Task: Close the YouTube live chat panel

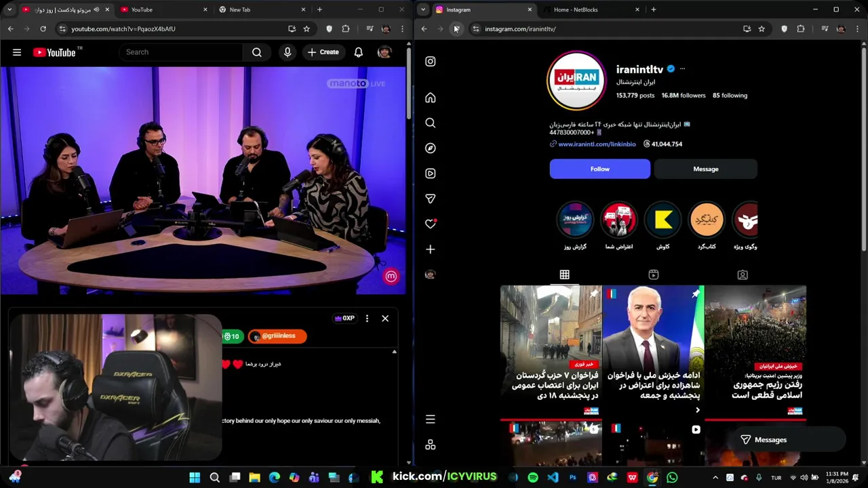Action: tap(384, 319)
